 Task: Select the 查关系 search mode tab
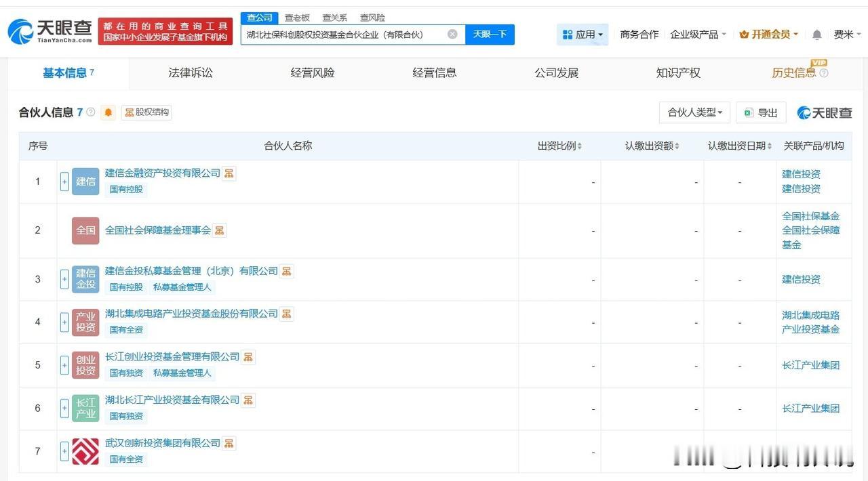click(335, 18)
